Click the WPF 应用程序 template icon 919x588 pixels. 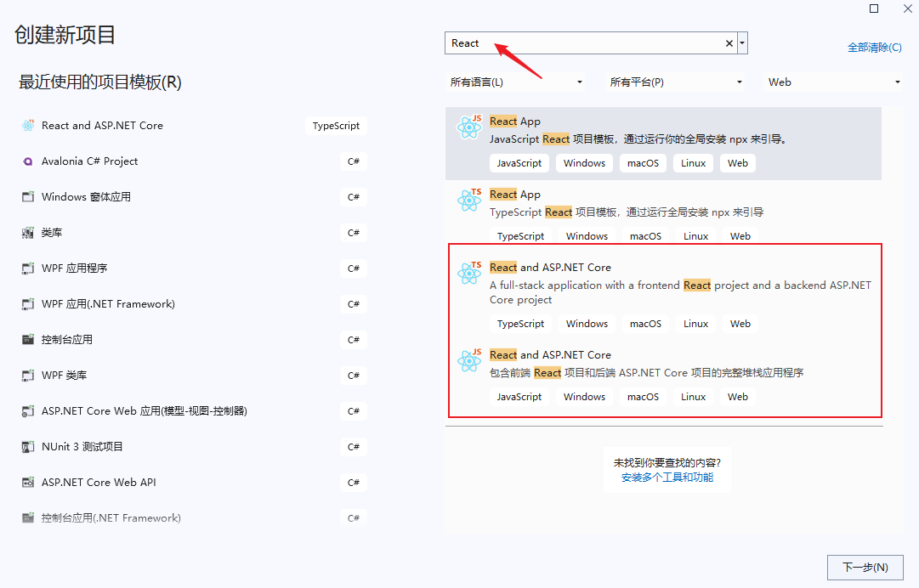click(x=27, y=269)
